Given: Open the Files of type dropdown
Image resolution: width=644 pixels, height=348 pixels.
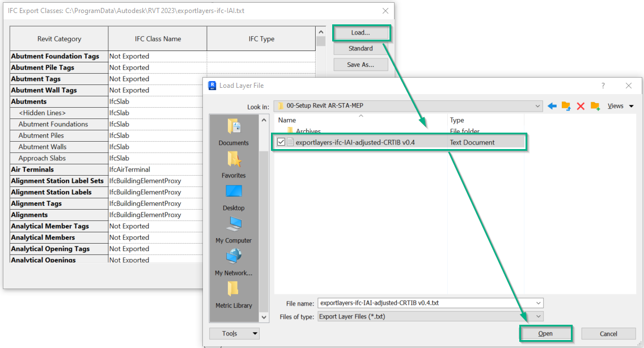Looking at the screenshot, I should pos(538,316).
